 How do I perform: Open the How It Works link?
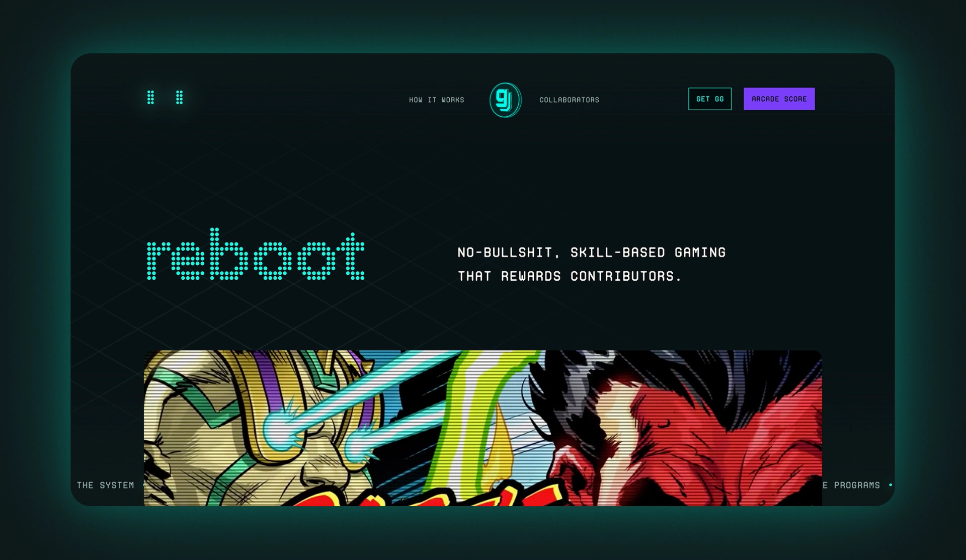tap(437, 100)
